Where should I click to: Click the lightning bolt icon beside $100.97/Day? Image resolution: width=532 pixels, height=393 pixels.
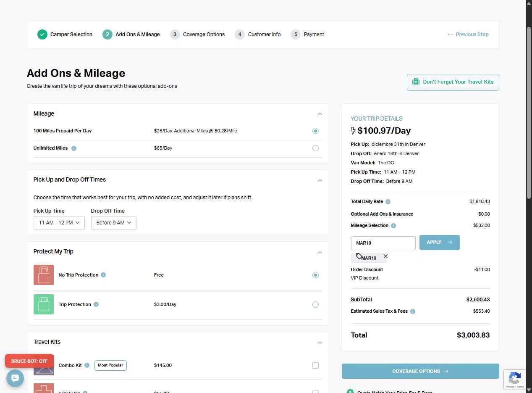pos(353,131)
